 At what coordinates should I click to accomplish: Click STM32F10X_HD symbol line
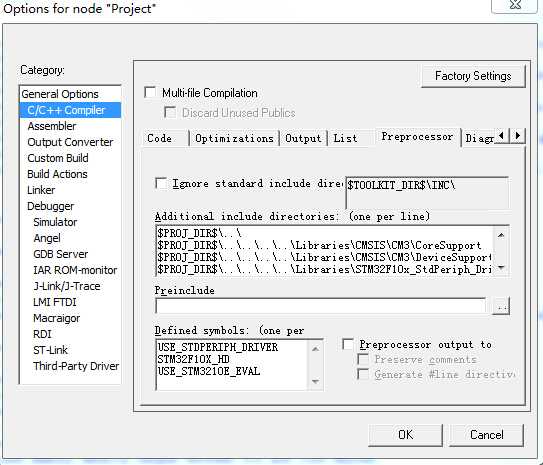[x=194, y=359]
